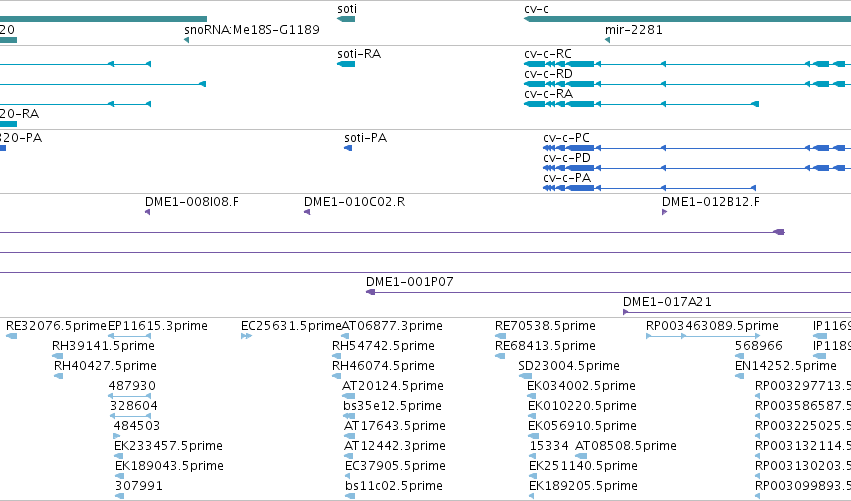Click the DME1-008I08.F clone end

148,212
